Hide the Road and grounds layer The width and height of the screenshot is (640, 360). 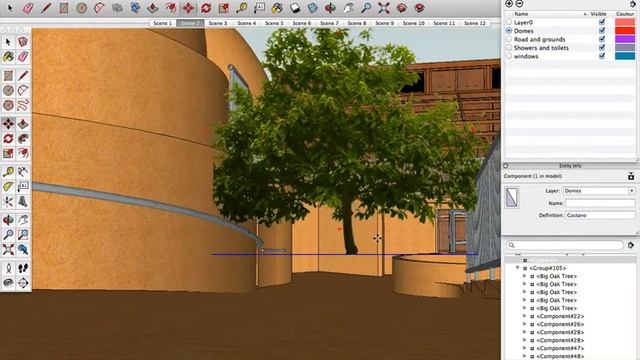click(602, 39)
